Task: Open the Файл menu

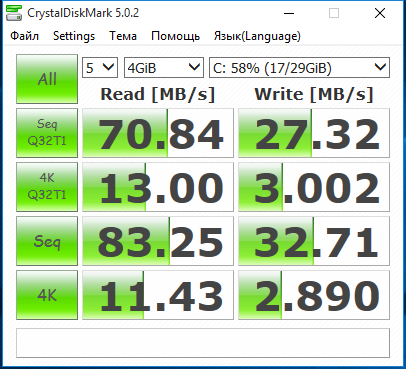Action: [x=24, y=36]
